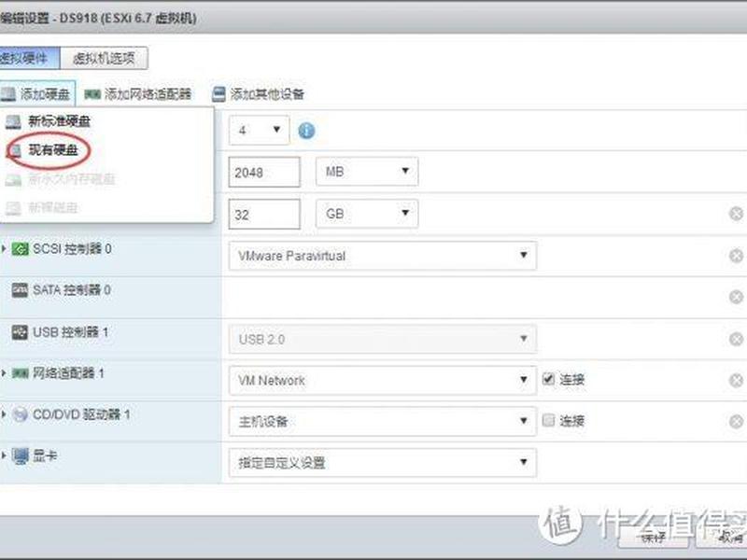Click the blue CPU info icon

pyautogui.click(x=306, y=130)
